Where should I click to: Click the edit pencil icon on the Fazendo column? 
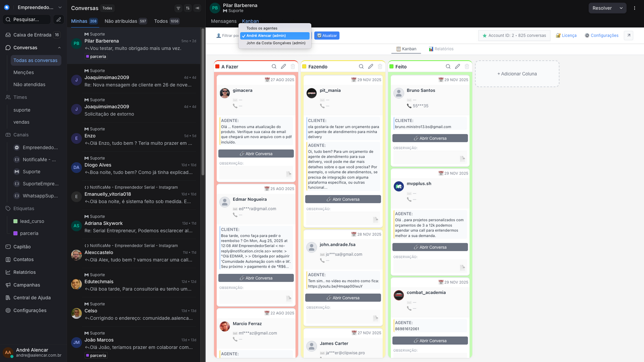[370, 66]
